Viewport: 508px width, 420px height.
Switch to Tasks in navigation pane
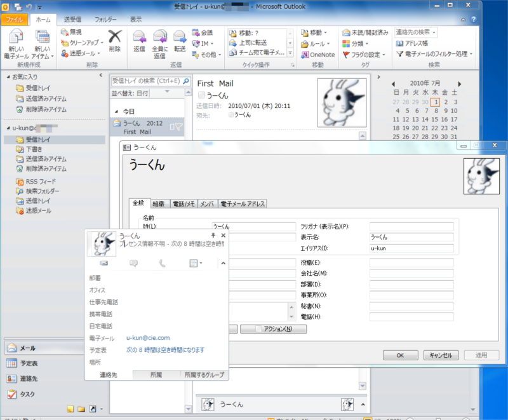(x=21, y=394)
